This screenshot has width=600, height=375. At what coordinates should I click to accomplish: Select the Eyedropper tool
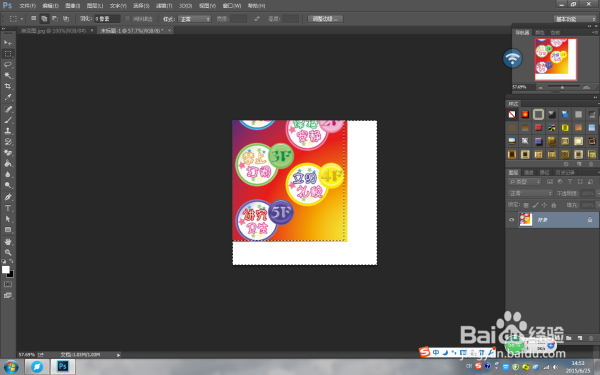(x=8, y=97)
